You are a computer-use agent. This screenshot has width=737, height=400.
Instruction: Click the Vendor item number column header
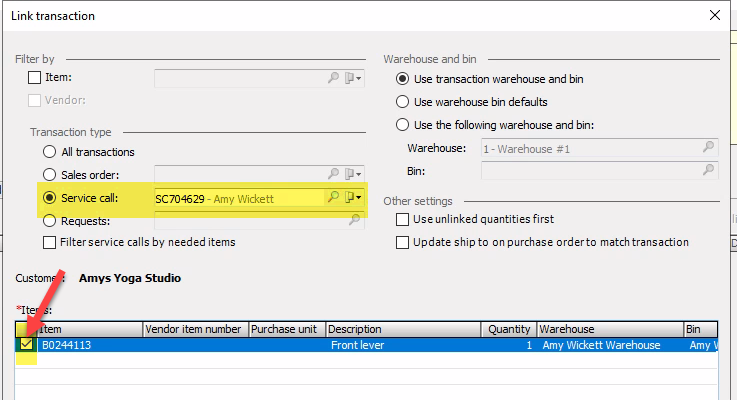196,329
